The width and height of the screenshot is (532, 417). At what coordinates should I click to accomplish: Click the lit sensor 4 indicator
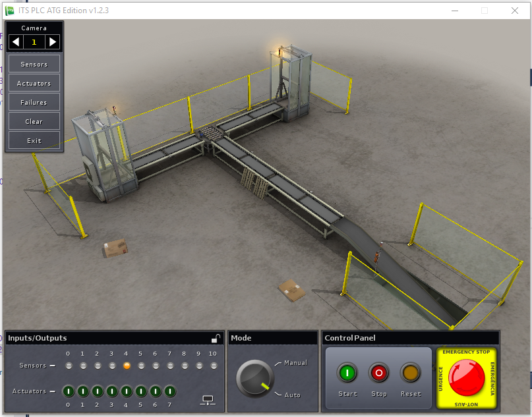127,366
